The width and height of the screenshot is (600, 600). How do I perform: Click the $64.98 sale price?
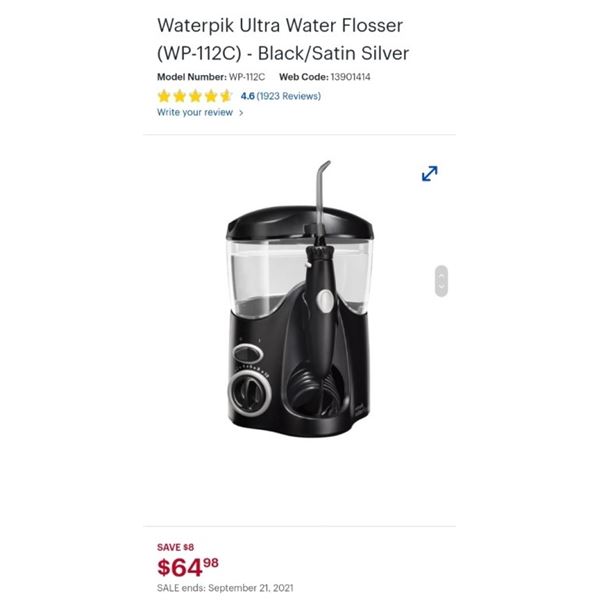(x=188, y=567)
